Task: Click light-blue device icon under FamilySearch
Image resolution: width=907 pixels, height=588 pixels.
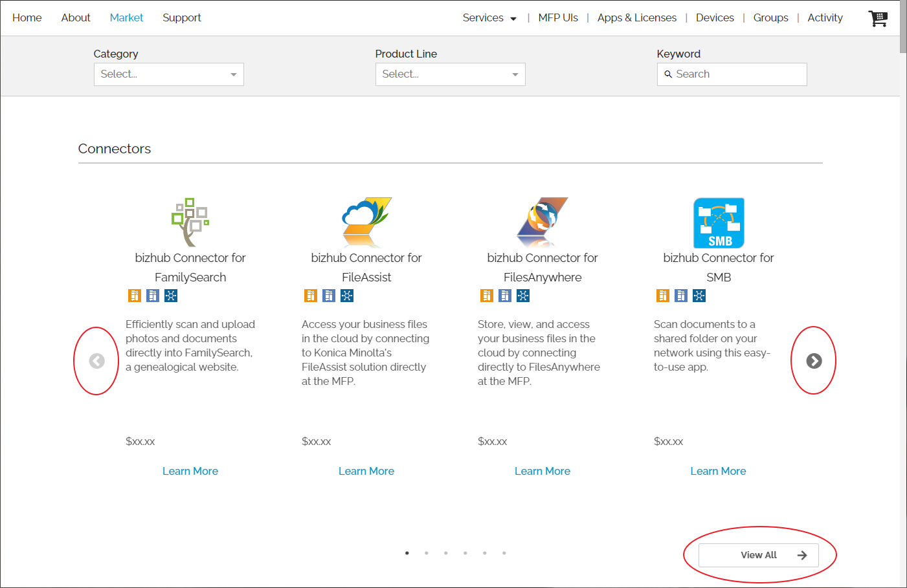Action: pyautogui.click(x=153, y=296)
